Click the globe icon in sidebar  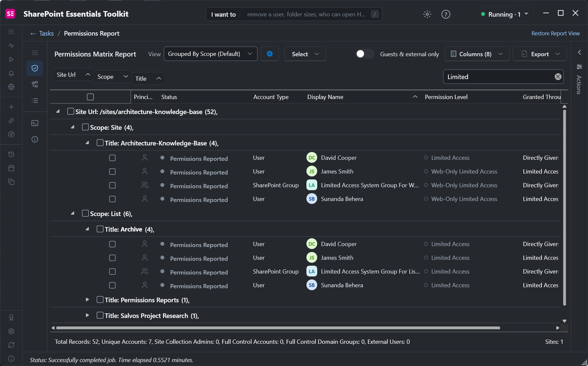coord(11,87)
